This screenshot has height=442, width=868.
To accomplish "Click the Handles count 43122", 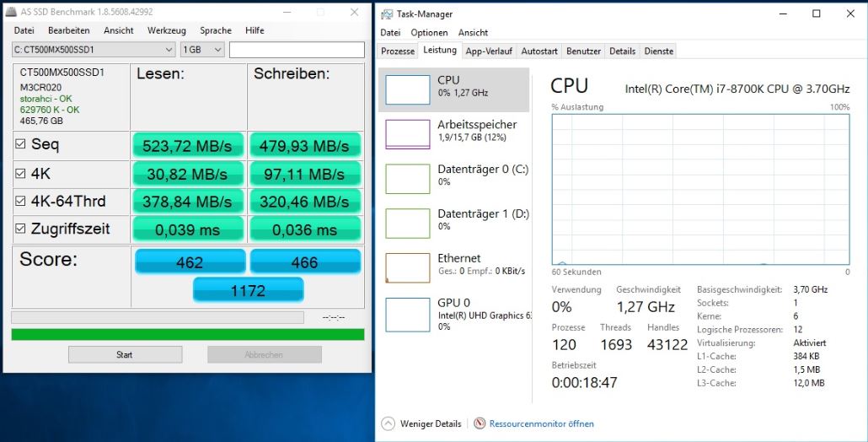I will pyautogui.click(x=667, y=345).
